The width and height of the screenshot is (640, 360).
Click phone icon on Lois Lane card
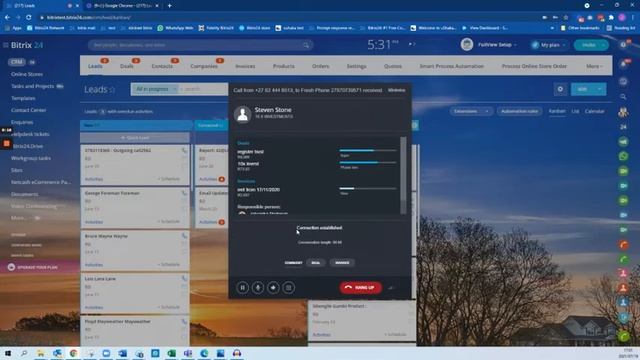click(x=184, y=279)
